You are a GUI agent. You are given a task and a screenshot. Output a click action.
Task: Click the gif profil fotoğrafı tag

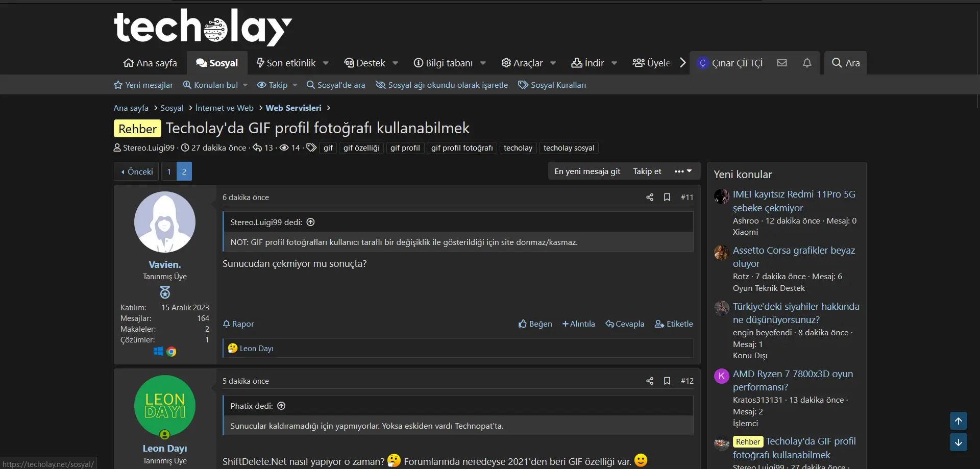click(462, 148)
